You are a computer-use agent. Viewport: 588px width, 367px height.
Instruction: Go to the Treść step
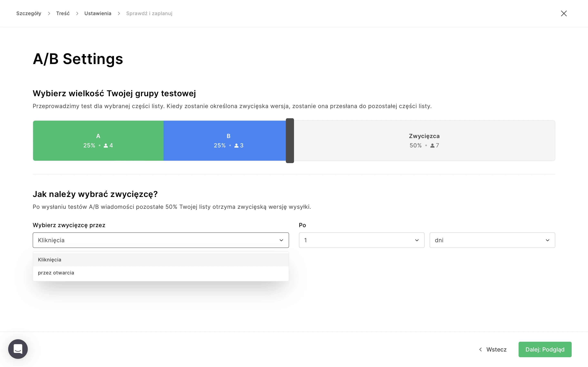click(63, 14)
